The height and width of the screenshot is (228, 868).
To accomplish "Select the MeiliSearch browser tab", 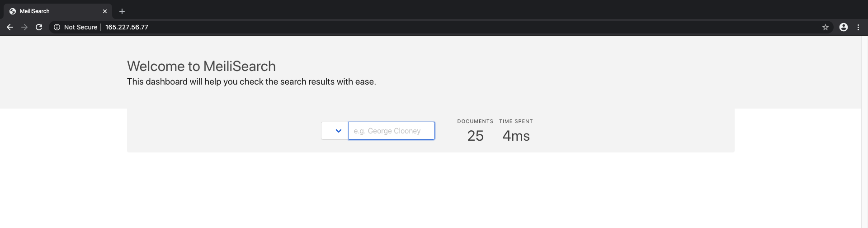I will [50, 11].
